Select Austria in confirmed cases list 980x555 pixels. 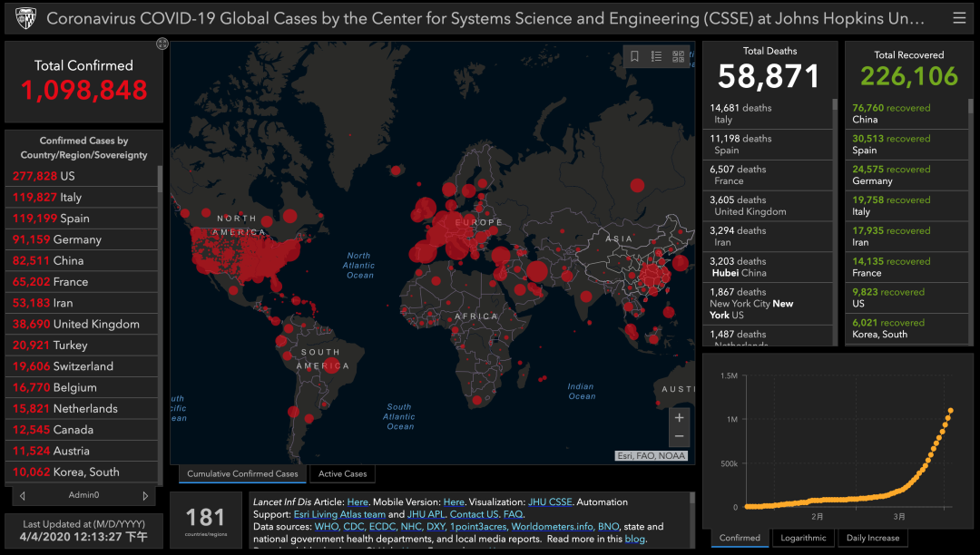pyautogui.click(x=82, y=452)
